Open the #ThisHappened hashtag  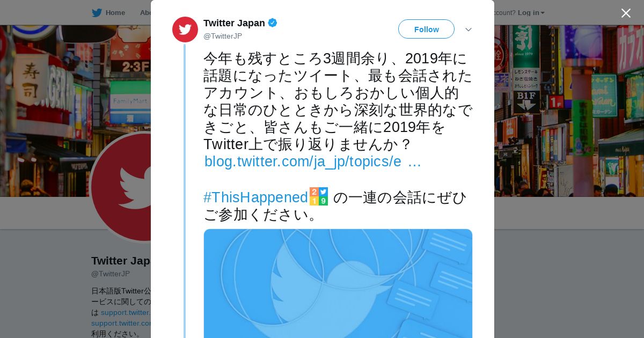pos(255,197)
